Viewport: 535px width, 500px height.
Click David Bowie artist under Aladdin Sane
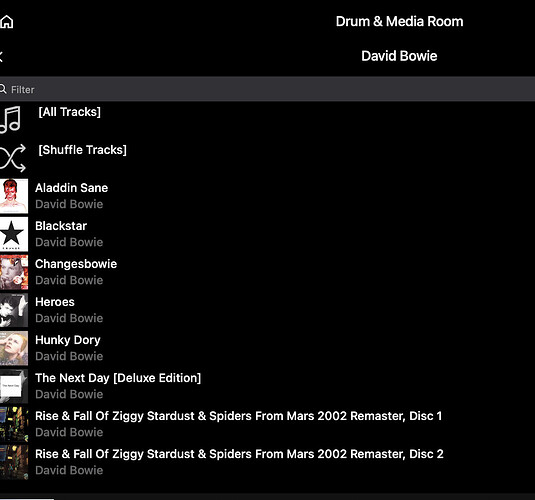click(69, 204)
